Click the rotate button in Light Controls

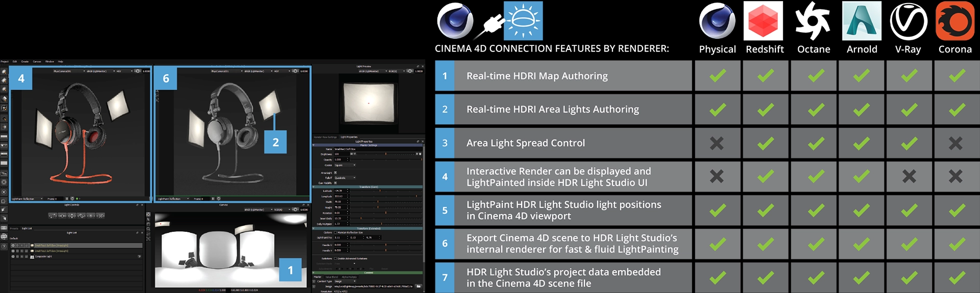81,216
